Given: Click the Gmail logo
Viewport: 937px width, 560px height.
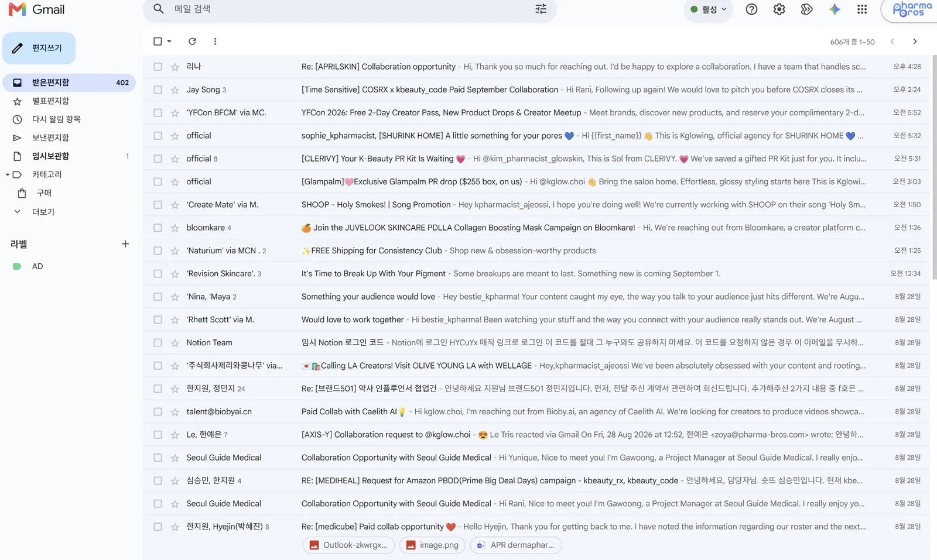Looking at the screenshot, I should [36, 9].
